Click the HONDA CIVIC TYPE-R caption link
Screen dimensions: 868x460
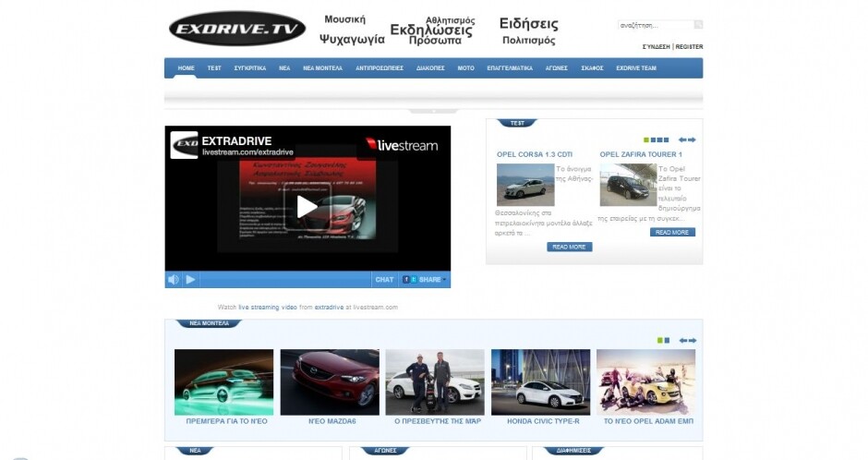(x=543, y=421)
